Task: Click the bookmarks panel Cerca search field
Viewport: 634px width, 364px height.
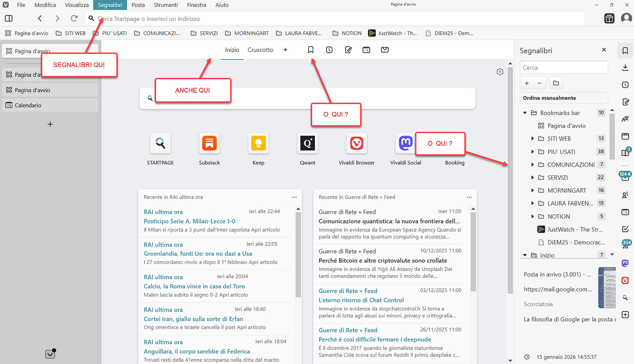Action: pos(564,67)
